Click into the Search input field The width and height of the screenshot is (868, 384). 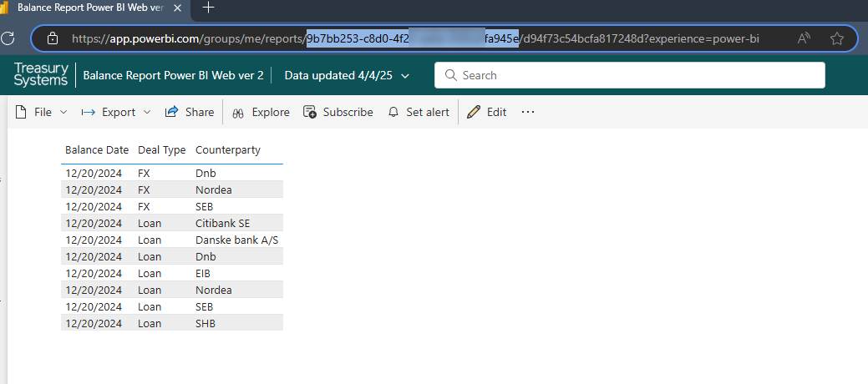click(x=629, y=75)
